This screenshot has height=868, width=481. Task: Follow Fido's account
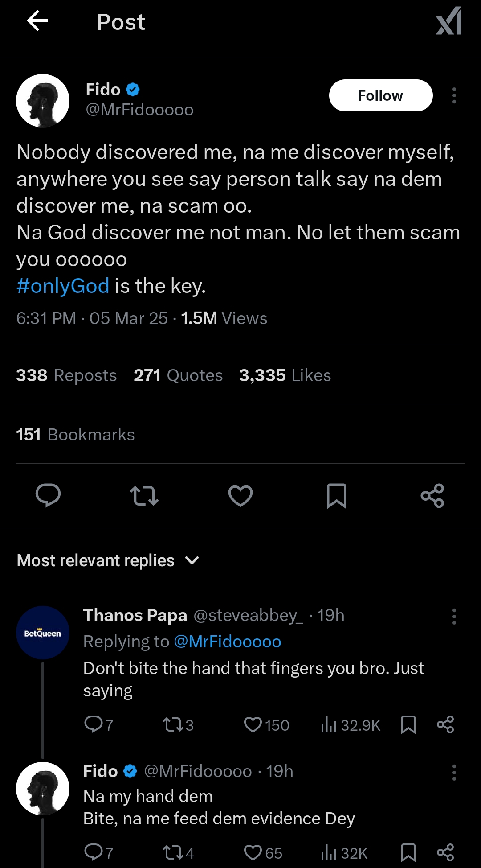(380, 95)
